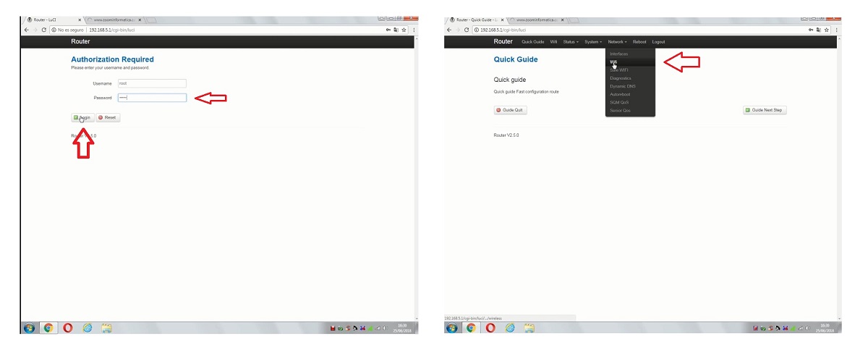Open the Chrome menu in the Quick Guide window

click(836, 30)
